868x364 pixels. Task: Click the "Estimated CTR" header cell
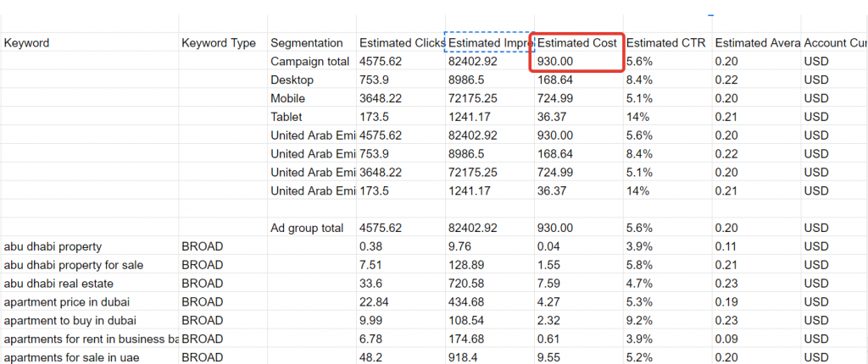click(666, 43)
